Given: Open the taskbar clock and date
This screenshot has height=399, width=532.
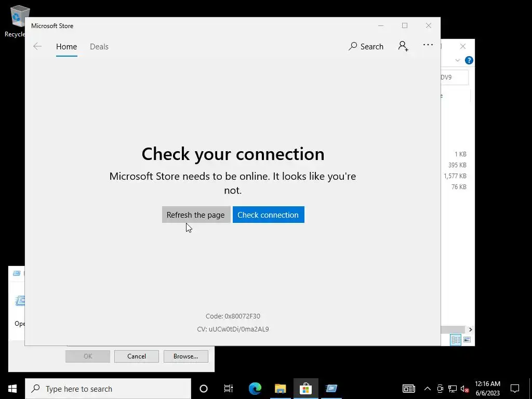Looking at the screenshot, I should click(487, 389).
